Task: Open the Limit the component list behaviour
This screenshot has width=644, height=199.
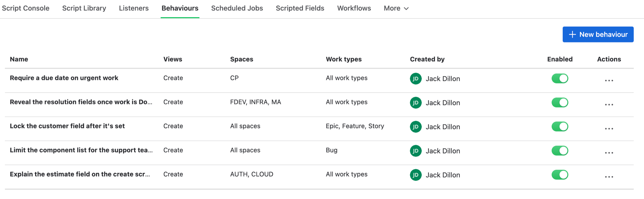Action: coord(81,150)
